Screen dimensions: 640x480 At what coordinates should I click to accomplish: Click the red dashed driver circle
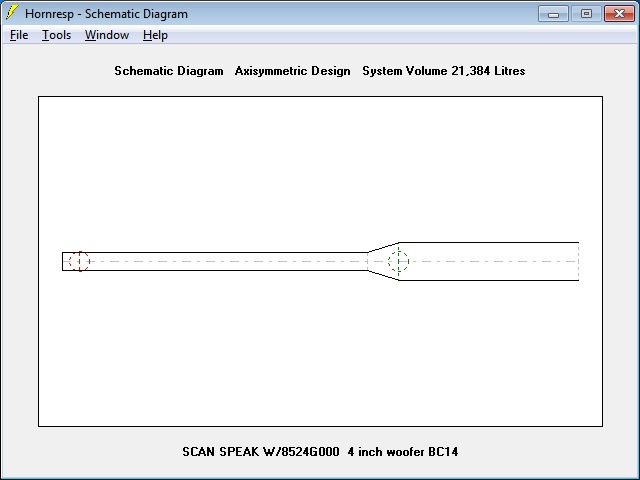[x=80, y=261]
